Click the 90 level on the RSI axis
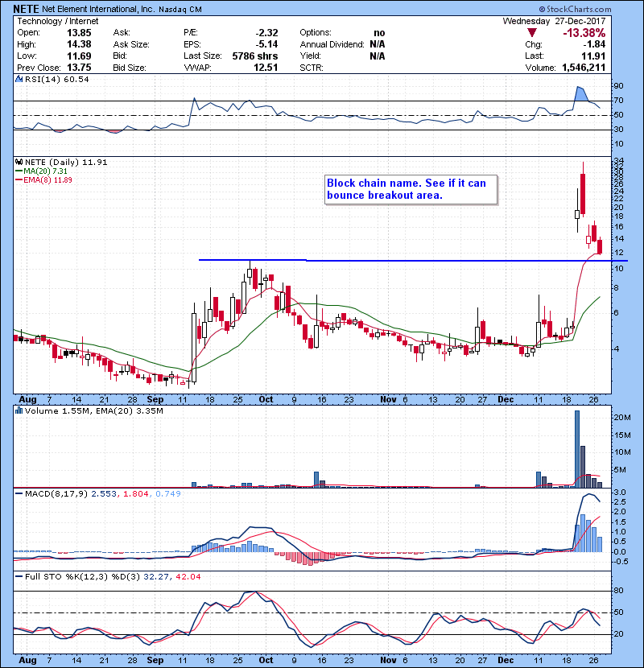 coord(618,86)
